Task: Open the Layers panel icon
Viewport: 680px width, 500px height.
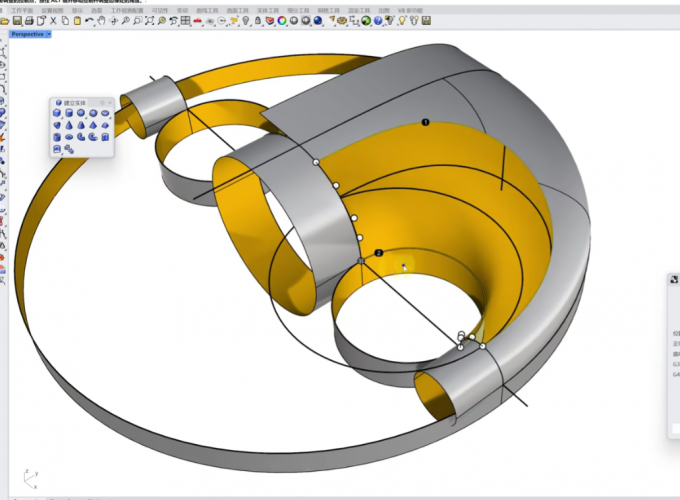Action: click(x=270, y=21)
